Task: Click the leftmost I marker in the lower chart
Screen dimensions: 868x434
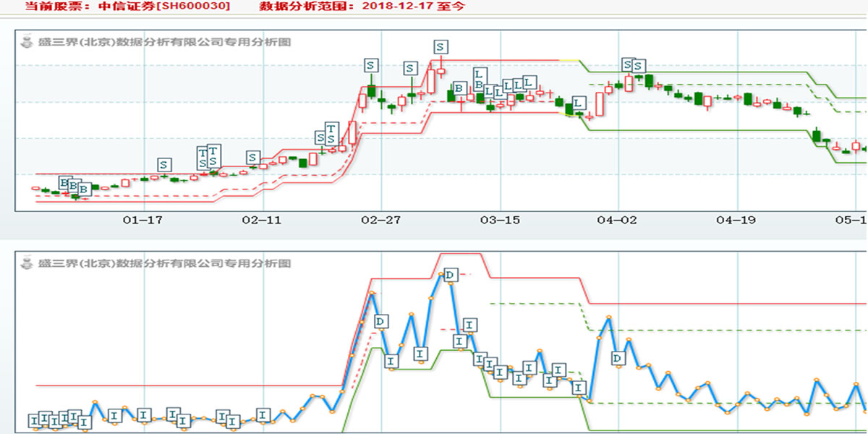Action: point(34,420)
